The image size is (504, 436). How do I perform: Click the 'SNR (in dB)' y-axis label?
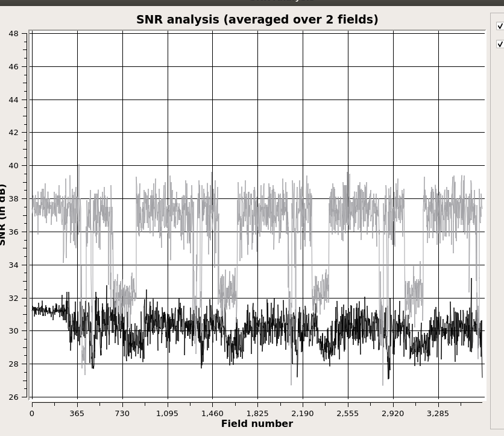pyautogui.click(x=3, y=214)
